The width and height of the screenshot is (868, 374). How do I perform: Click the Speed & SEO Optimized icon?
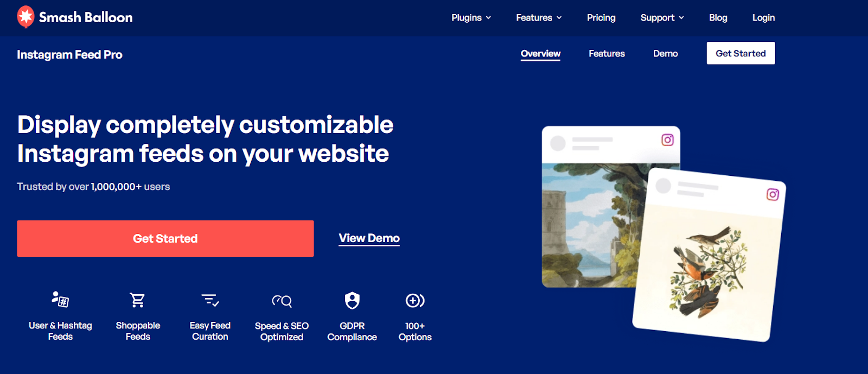tap(282, 300)
